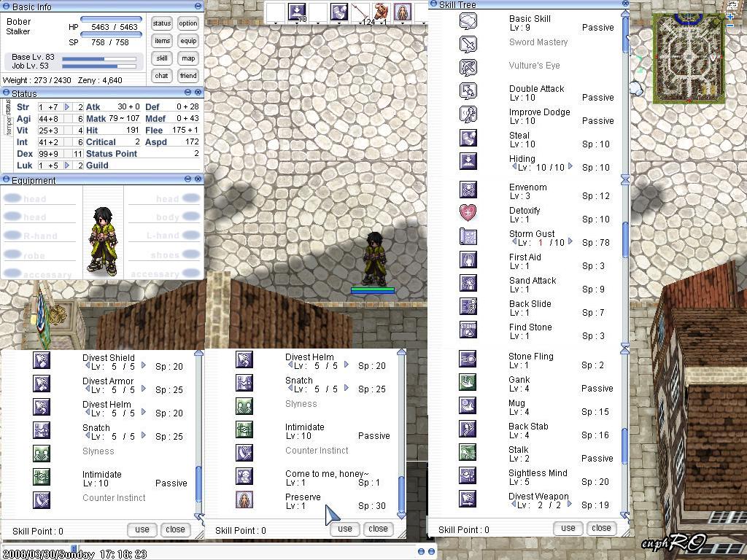The width and height of the screenshot is (747, 560).
Task: Open the map button
Action: (x=188, y=58)
